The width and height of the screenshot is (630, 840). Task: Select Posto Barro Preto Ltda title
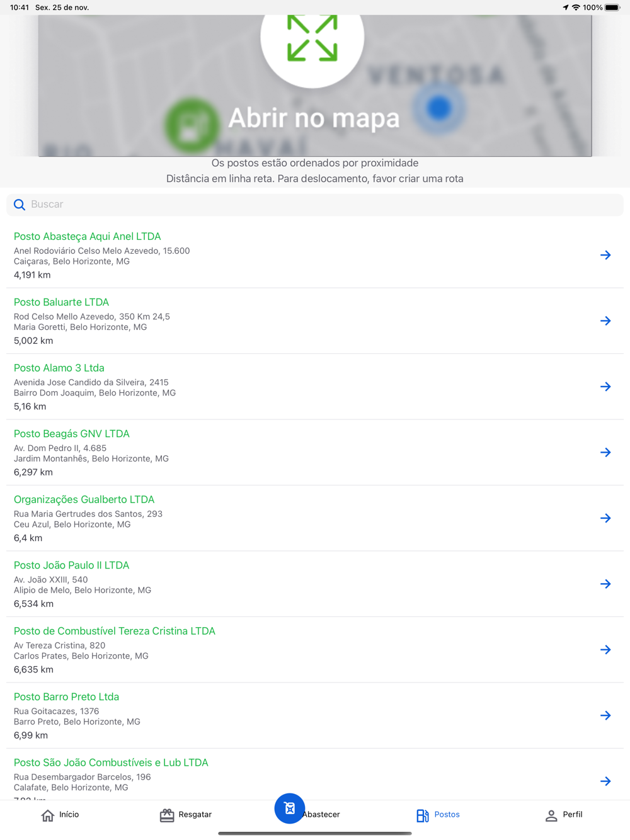coord(66,697)
